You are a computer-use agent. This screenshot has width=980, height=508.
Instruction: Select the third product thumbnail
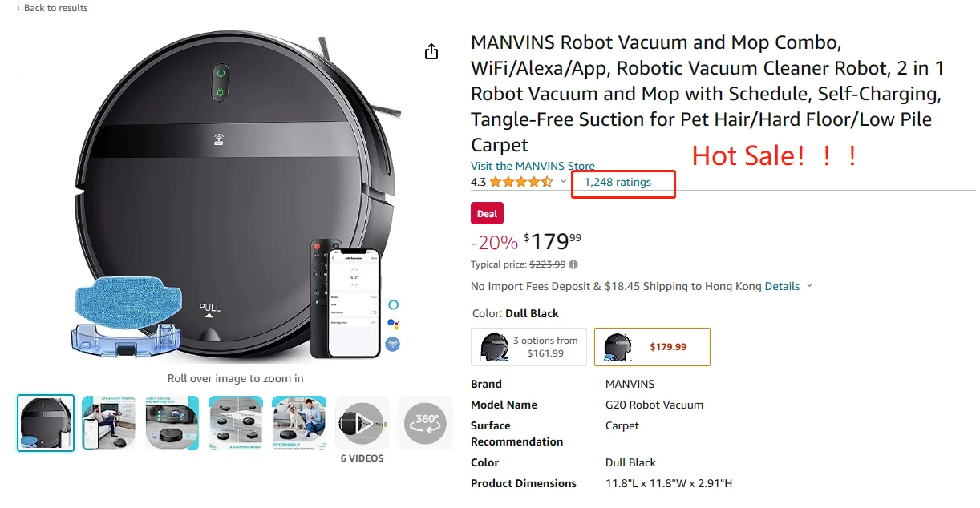(172, 422)
